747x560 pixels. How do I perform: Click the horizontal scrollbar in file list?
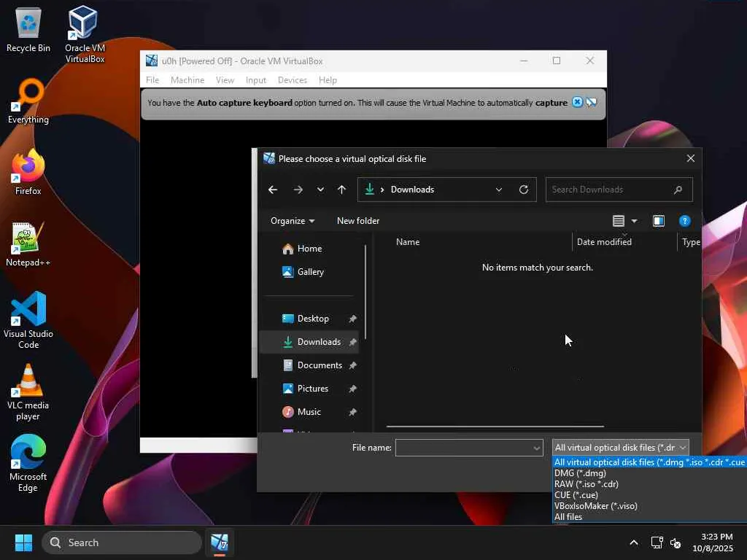click(x=495, y=427)
